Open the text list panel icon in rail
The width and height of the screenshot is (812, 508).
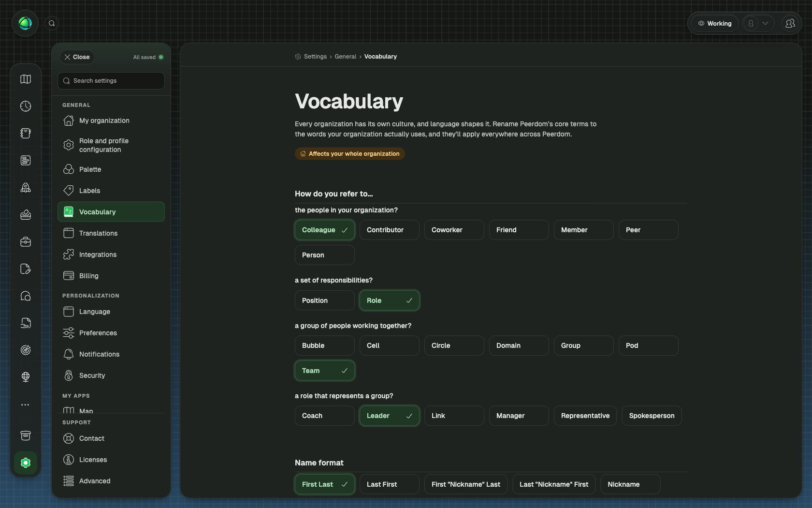pos(26,160)
